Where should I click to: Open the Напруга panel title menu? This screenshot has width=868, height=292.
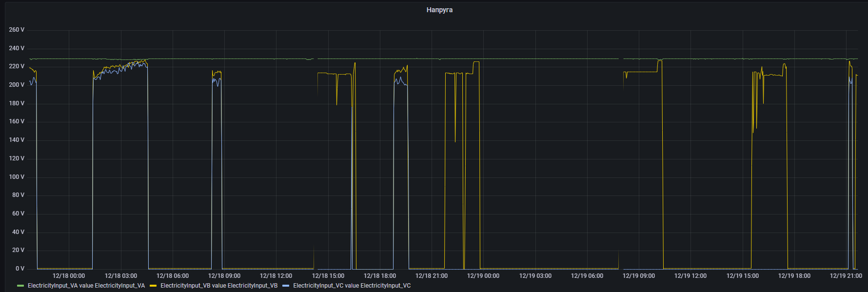click(x=439, y=10)
